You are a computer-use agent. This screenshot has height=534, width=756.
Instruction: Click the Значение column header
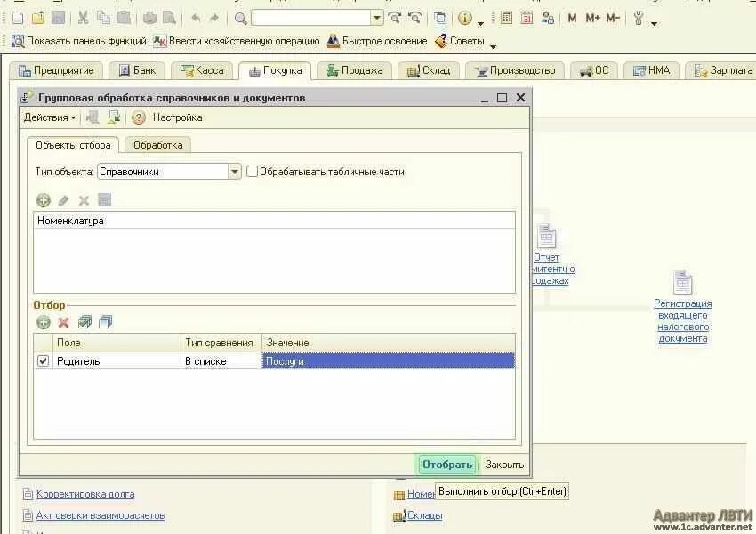pyautogui.click(x=388, y=343)
